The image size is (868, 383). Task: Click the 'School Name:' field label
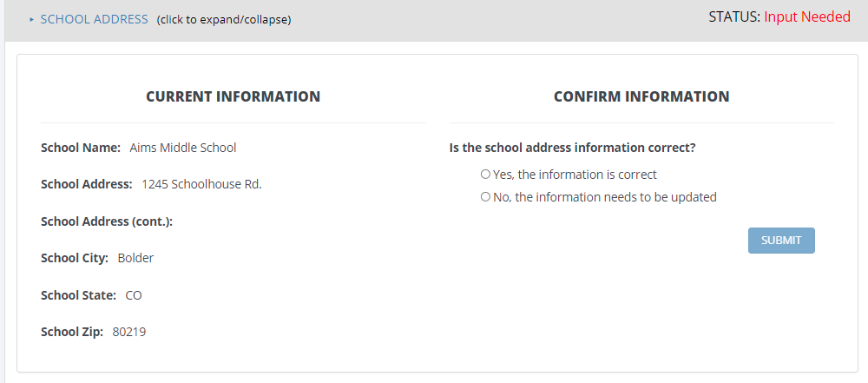81,148
